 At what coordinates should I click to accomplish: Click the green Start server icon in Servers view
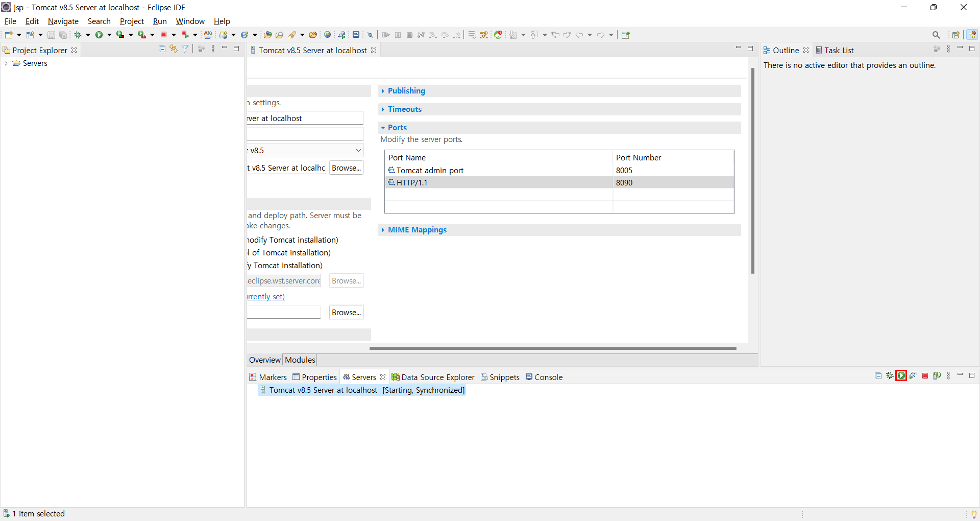click(901, 376)
